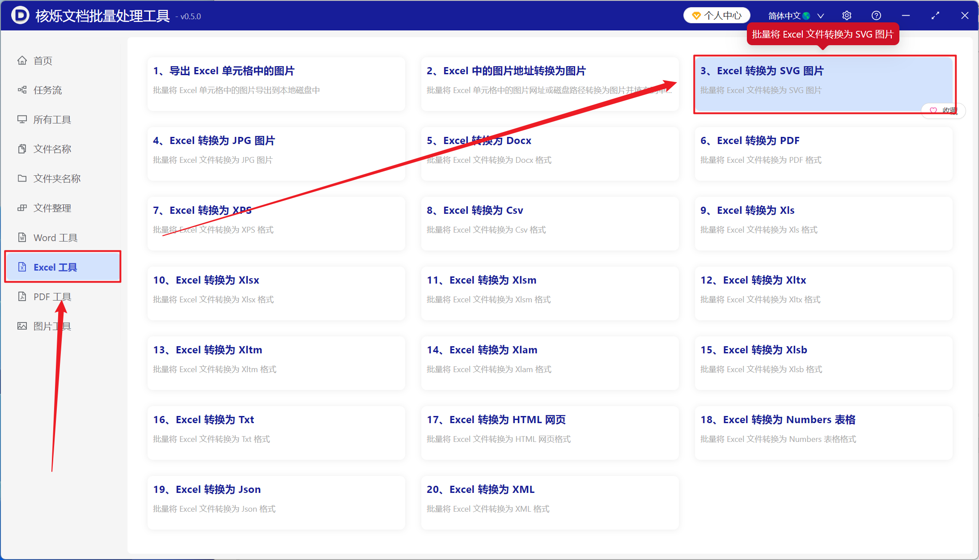Click the heart 收藏 favorite button
Image resolution: width=979 pixels, height=560 pixels.
click(943, 110)
